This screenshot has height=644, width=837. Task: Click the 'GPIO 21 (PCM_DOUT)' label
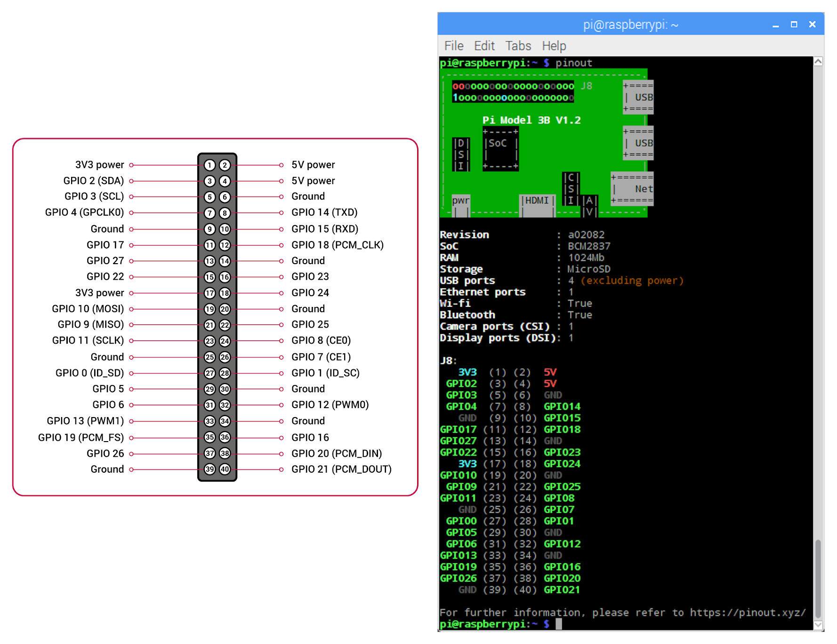click(x=341, y=469)
